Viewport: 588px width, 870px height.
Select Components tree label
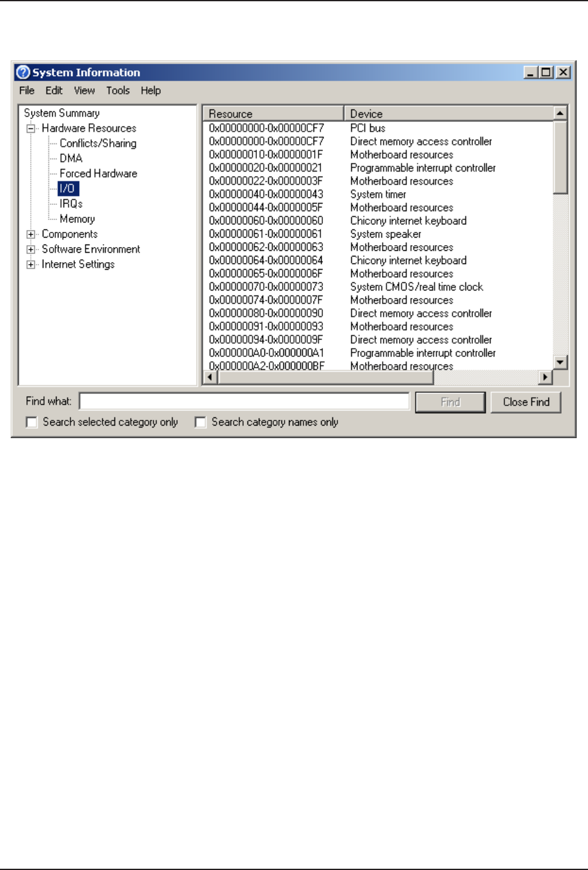[x=70, y=234]
